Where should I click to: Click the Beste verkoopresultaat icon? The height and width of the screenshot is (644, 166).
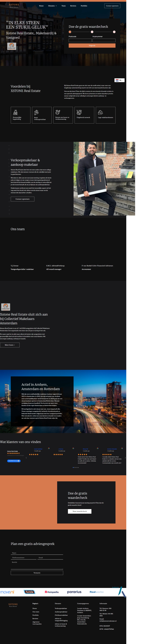36,112
